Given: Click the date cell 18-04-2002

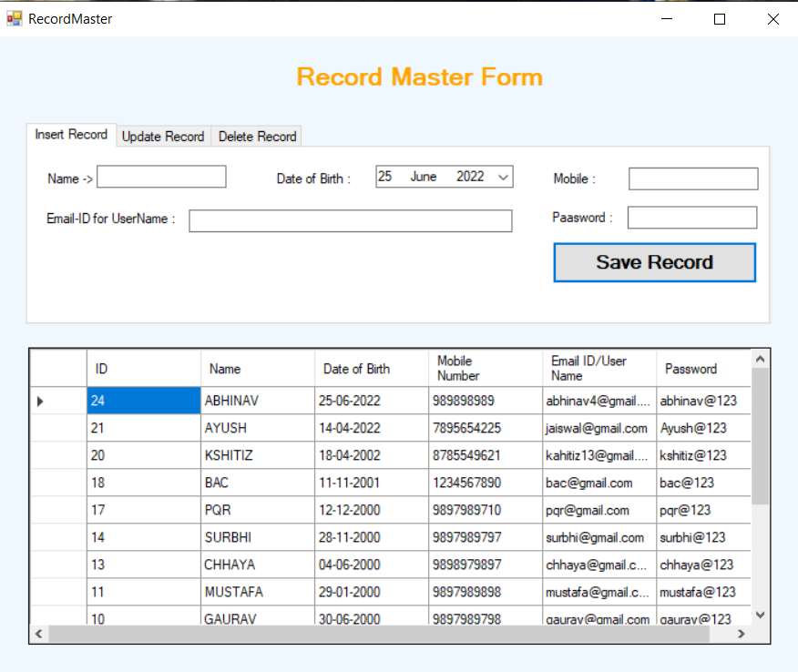Looking at the screenshot, I should [x=372, y=455].
